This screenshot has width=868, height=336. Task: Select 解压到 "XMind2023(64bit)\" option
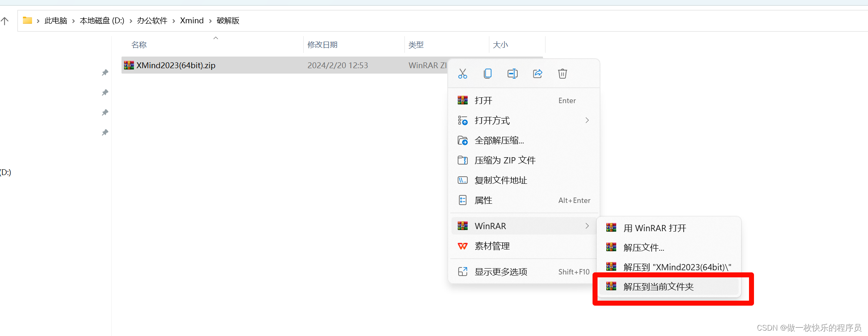[669, 267]
